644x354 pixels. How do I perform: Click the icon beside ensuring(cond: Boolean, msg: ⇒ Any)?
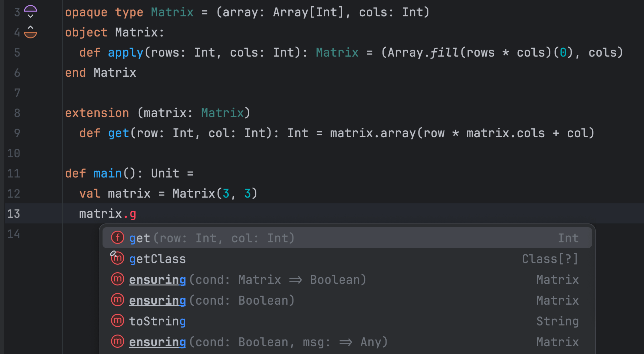pos(118,341)
